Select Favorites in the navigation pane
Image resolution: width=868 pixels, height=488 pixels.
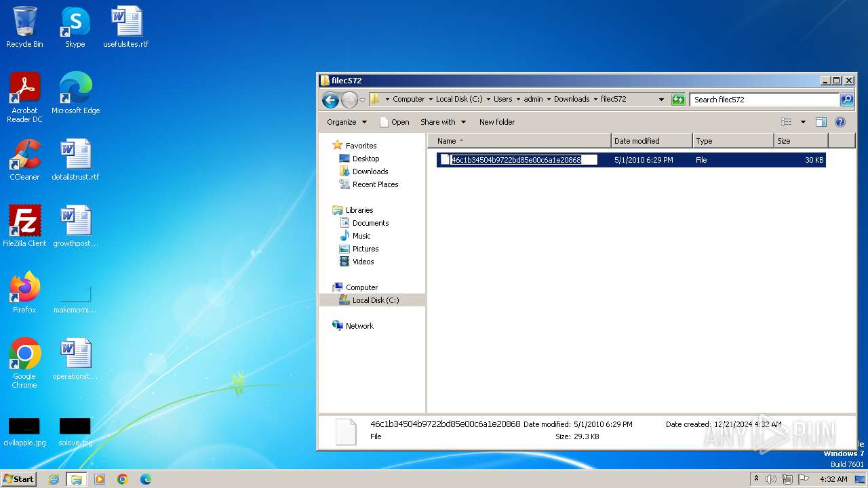(x=361, y=146)
